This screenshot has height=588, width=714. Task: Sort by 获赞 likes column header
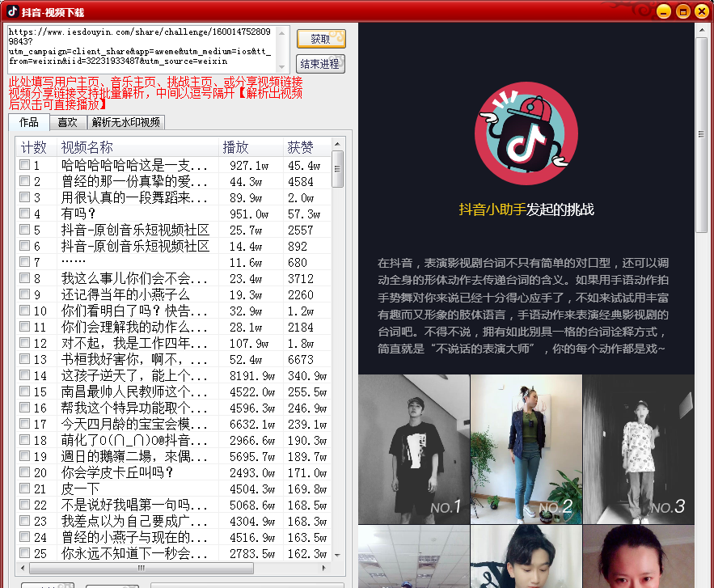(x=307, y=147)
